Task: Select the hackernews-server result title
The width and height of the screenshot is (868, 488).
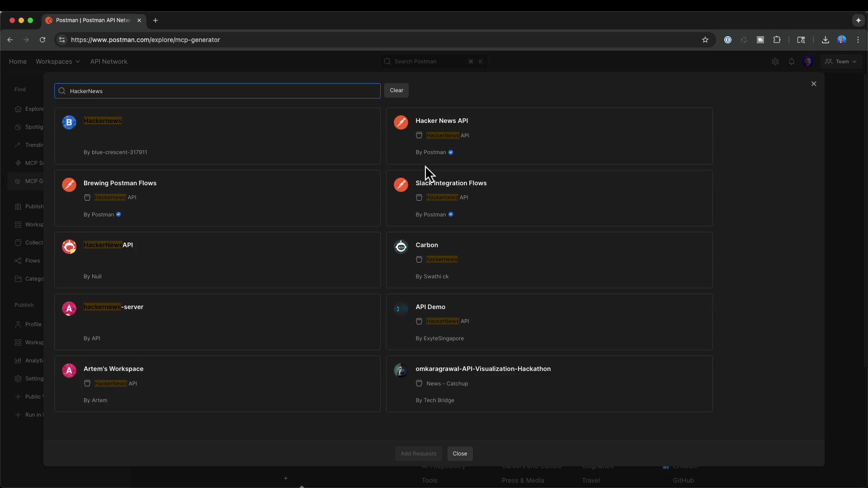Action: click(x=113, y=307)
